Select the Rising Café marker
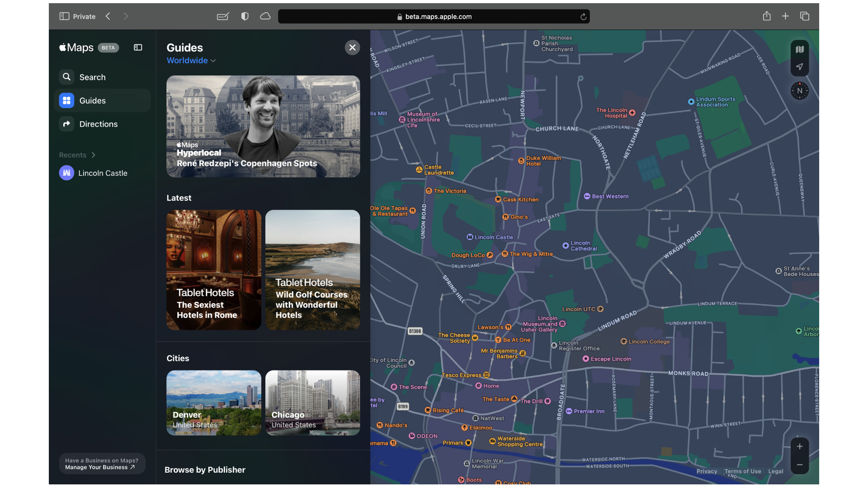The image size is (868, 488). point(427,410)
